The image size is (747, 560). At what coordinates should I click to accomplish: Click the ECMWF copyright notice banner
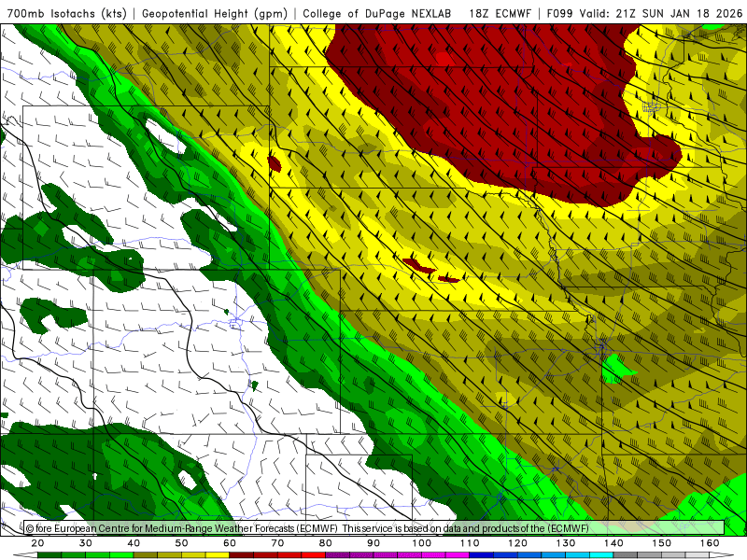374,527
